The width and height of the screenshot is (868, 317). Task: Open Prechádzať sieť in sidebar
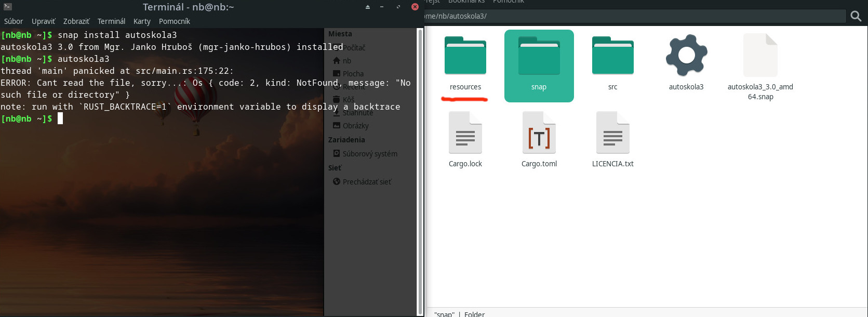pyautogui.click(x=366, y=182)
